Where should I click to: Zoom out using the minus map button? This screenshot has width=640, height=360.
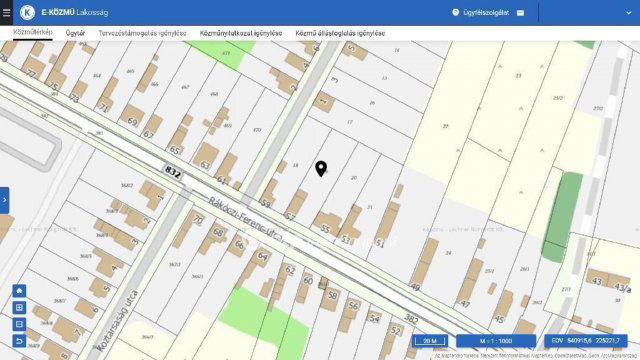pyautogui.click(x=19, y=324)
